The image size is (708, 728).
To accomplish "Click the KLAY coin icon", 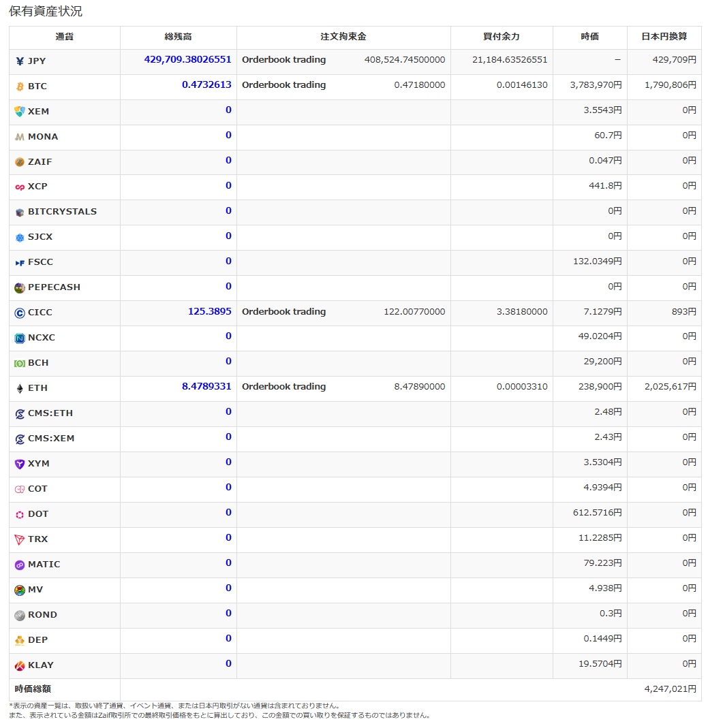I will [x=20, y=666].
